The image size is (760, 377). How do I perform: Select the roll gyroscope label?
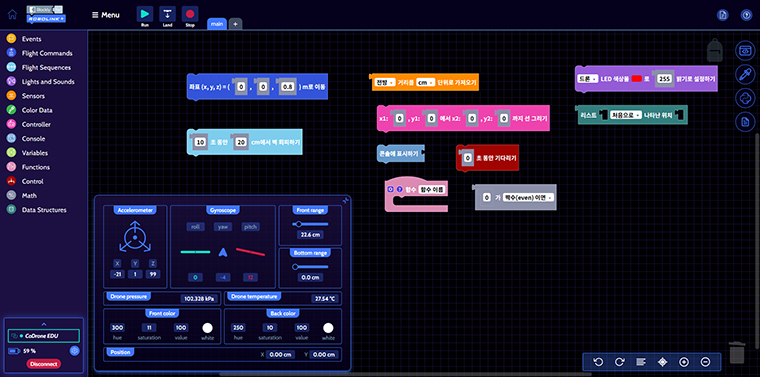tap(195, 227)
